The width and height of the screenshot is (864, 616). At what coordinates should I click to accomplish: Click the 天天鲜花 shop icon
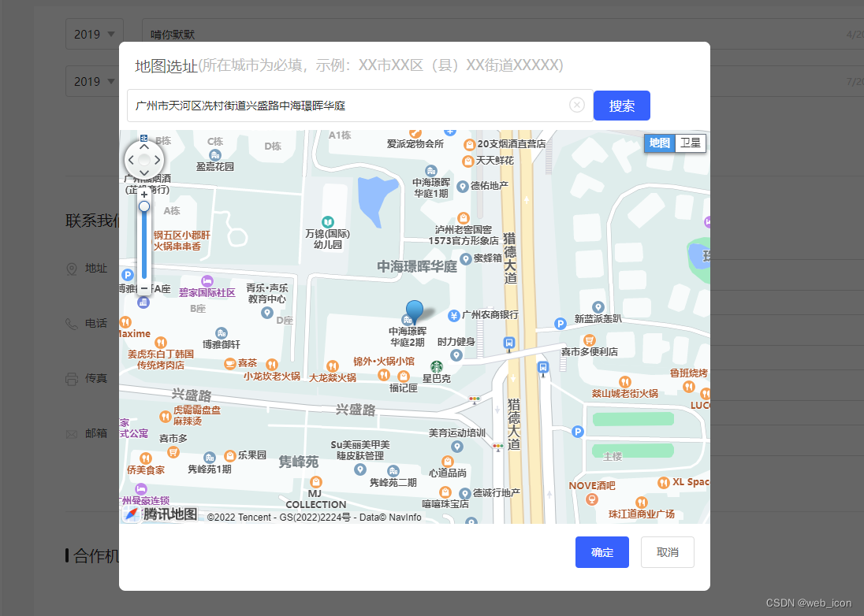pos(467,161)
